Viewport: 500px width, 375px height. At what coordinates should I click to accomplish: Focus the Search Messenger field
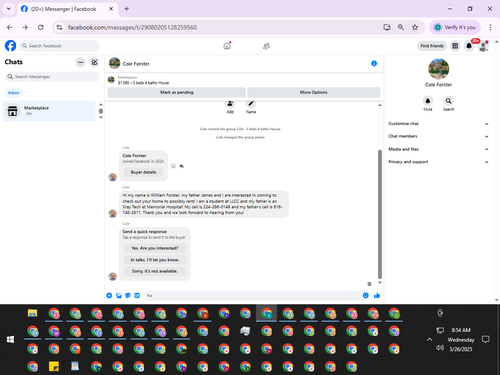tap(52, 77)
